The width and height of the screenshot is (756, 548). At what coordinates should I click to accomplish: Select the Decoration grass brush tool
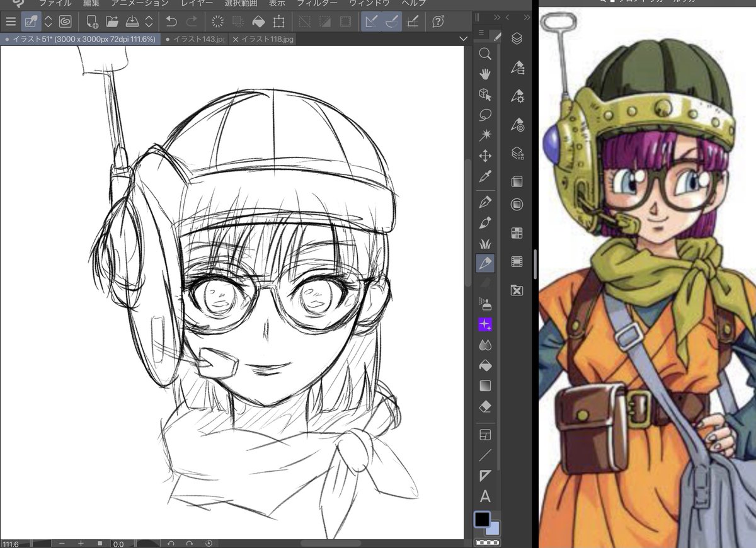tap(485, 243)
